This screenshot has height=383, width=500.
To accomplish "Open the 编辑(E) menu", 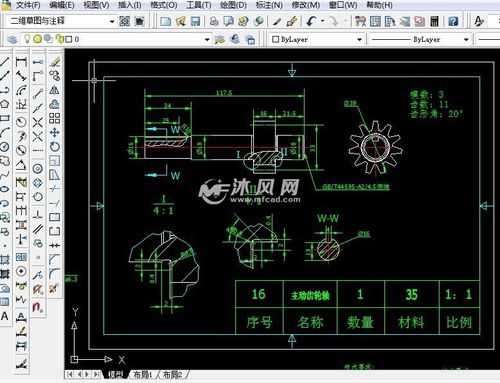I will [x=62, y=5].
